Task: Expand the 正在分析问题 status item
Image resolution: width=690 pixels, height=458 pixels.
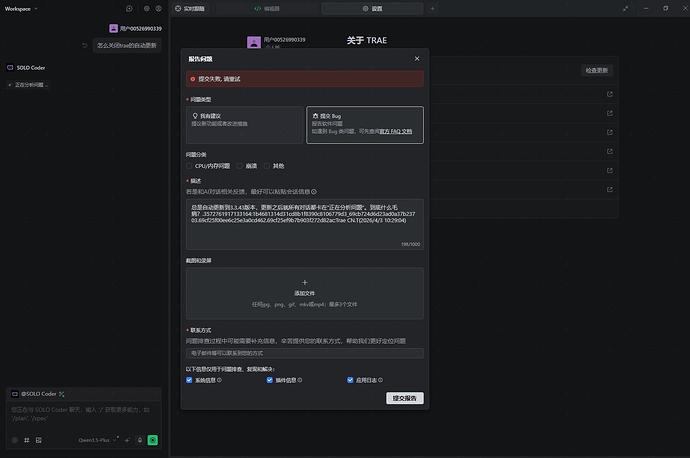Action: 30,85
